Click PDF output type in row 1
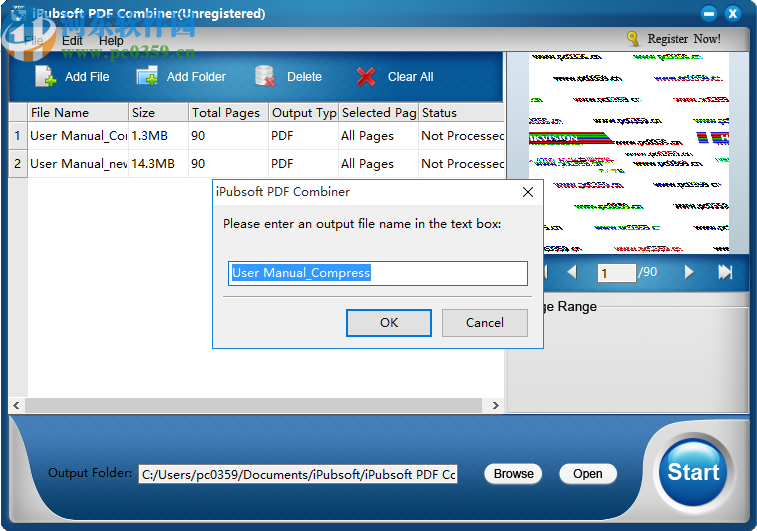 click(303, 136)
